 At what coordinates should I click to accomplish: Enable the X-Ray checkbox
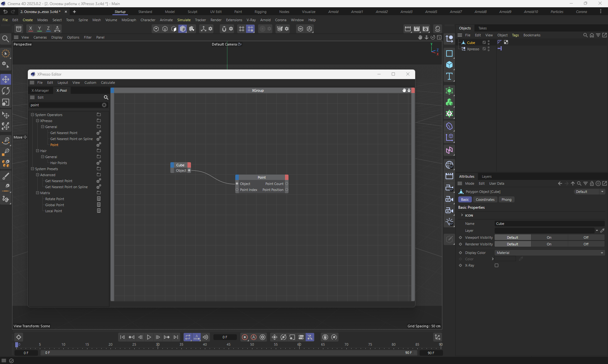click(497, 265)
